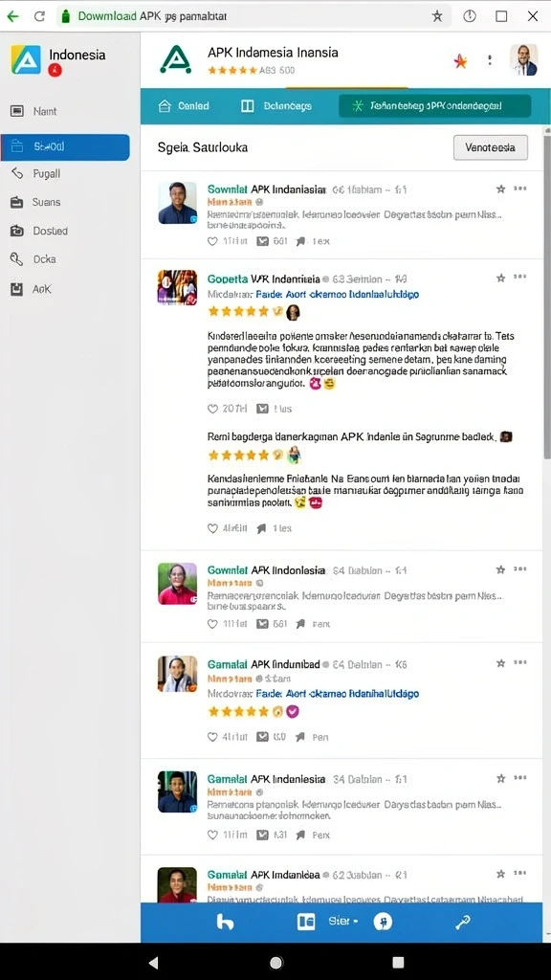This screenshot has width=551, height=980.
Task: Open more options for Gamalal APK Iindunibad post
Action: (519, 662)
